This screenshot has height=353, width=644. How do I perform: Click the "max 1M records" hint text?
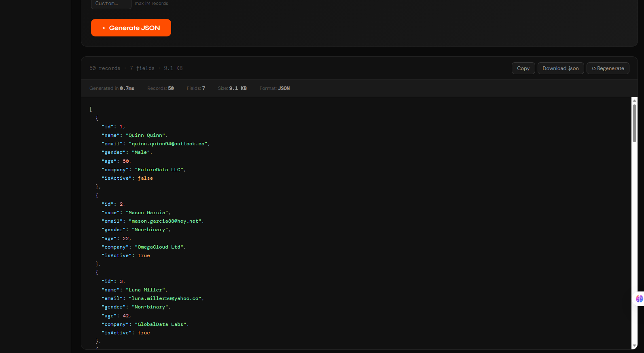pyautogui.click(x=151, y=3)
